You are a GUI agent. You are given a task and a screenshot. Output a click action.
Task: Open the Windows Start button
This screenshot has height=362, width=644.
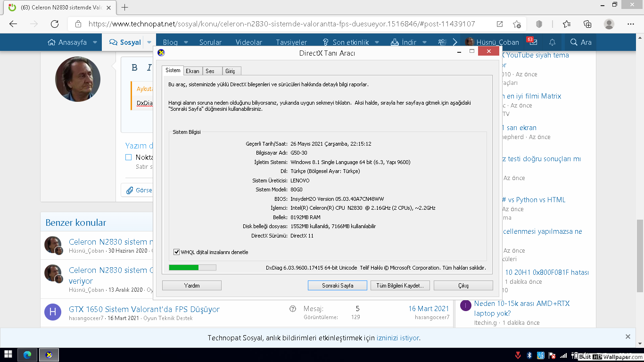(x=8, y=354)
